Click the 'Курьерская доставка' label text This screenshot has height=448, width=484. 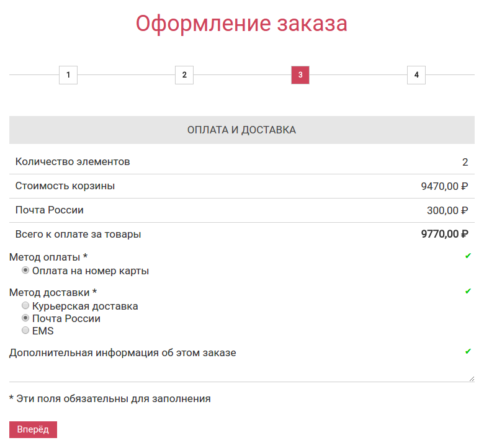point(85,306)
